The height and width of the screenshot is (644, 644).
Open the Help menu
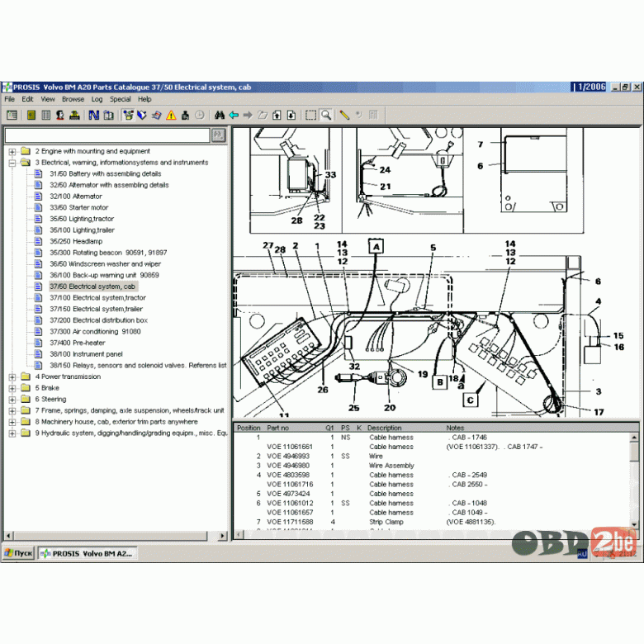point(144,99)
